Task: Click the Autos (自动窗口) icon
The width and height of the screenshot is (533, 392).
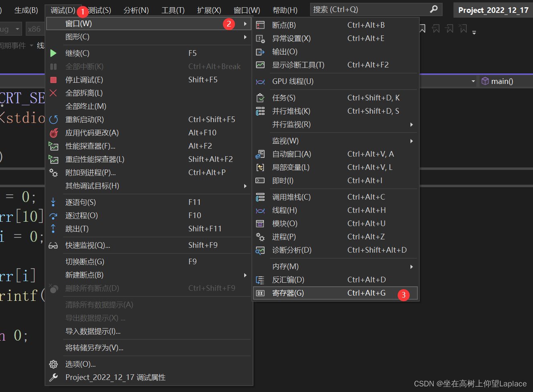Action: [x=260, y=154]
